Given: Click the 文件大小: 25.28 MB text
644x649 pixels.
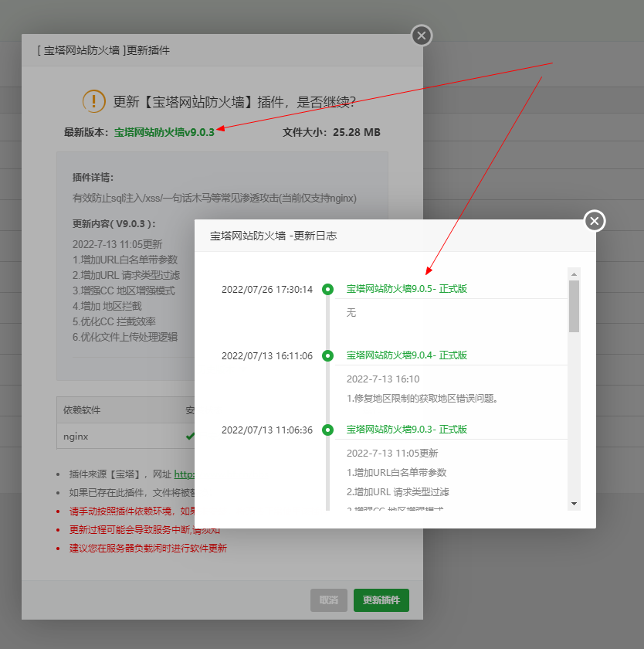Looking at the screenshot, I should pos(331,132).
